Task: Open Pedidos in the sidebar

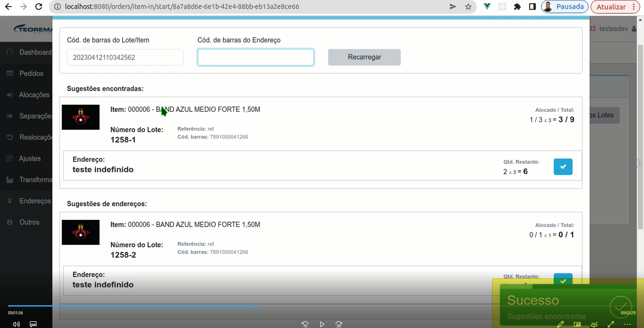Action: click(31, 73)
